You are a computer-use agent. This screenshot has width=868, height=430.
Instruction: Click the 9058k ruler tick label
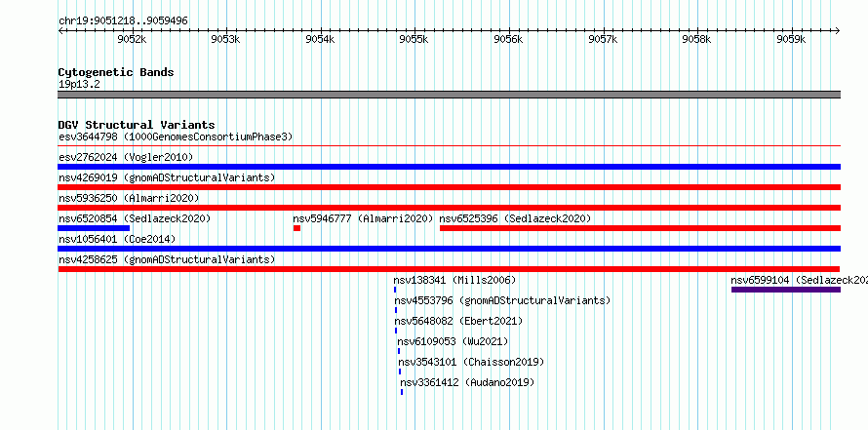[697, 39]
